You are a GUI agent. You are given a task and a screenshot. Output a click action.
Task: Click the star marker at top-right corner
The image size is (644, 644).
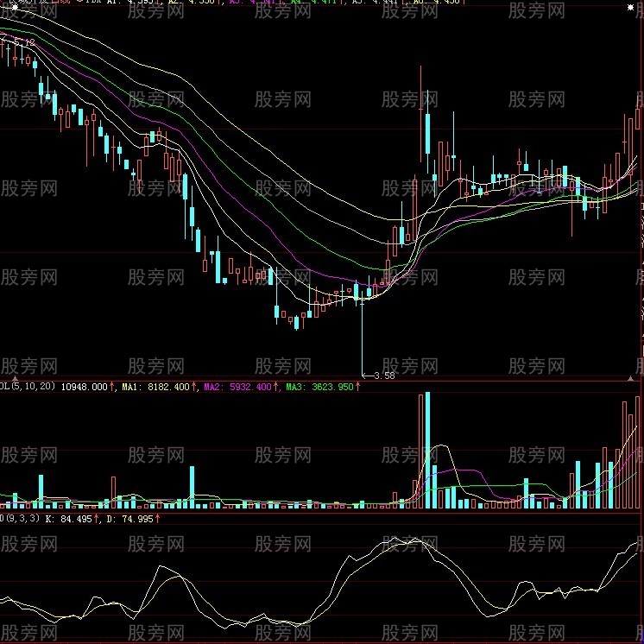coord(631,8)
